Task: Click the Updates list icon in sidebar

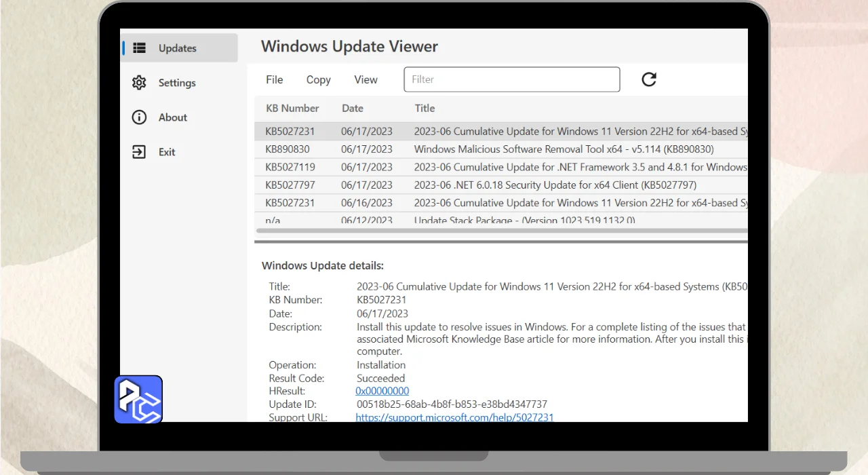Action: click(x=139, y=48)
